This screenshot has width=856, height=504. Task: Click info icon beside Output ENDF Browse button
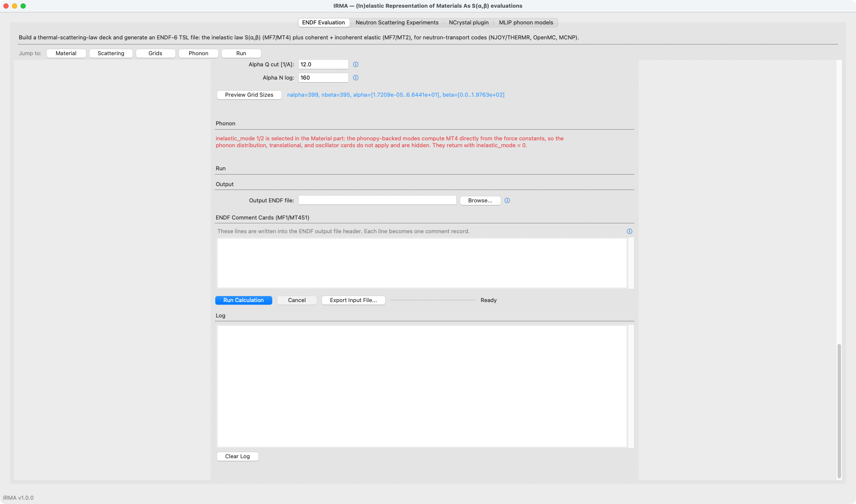pos(507,201)
